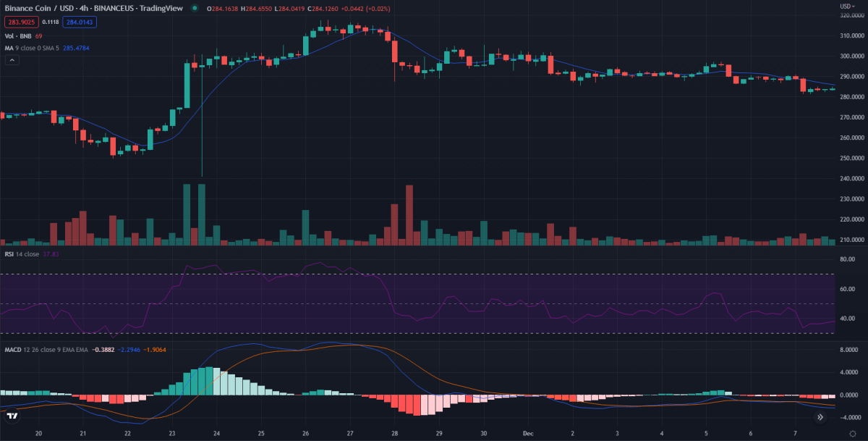Click the TradingView logo icon
This screenshot has width=868, height=441.
[12, 416]
